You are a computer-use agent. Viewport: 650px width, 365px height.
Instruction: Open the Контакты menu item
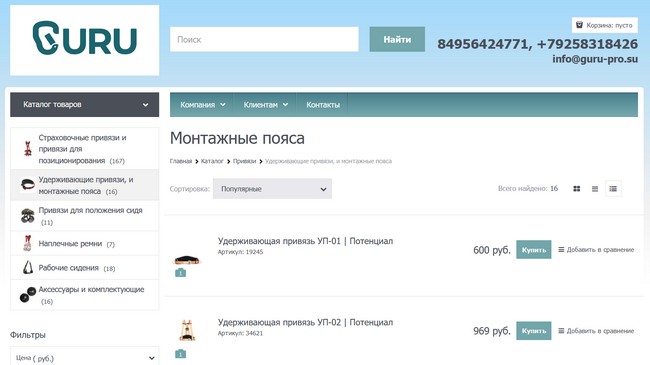323,105
